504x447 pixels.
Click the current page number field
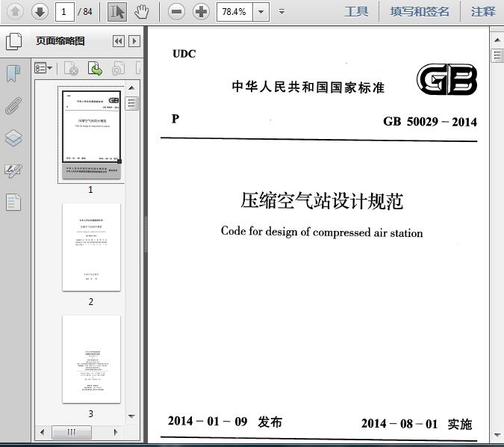pos(65,12)
